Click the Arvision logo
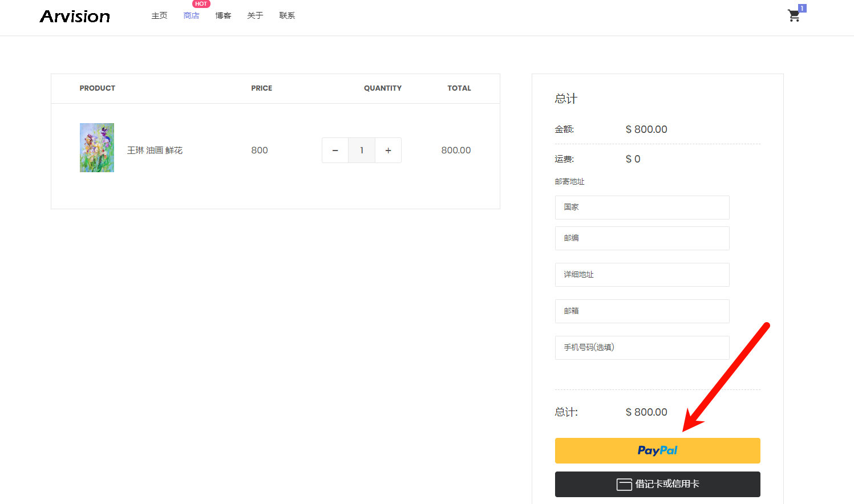854x504 pixels. (x=75, y=17)
